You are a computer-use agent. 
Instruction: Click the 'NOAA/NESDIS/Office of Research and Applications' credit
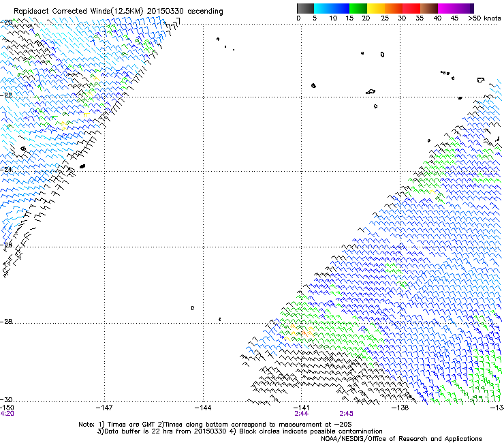[401, 438]
